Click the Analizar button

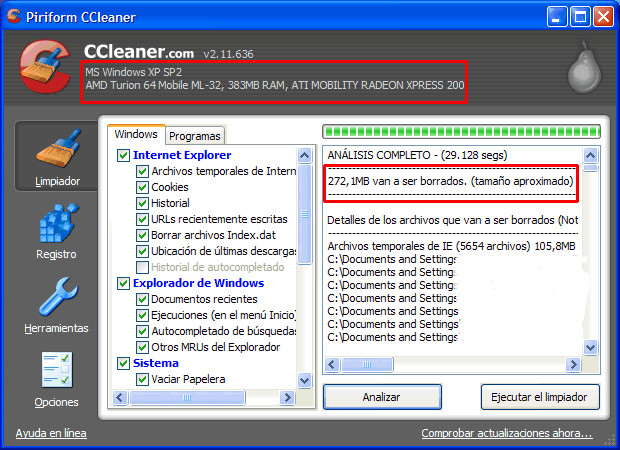(382, 397)
